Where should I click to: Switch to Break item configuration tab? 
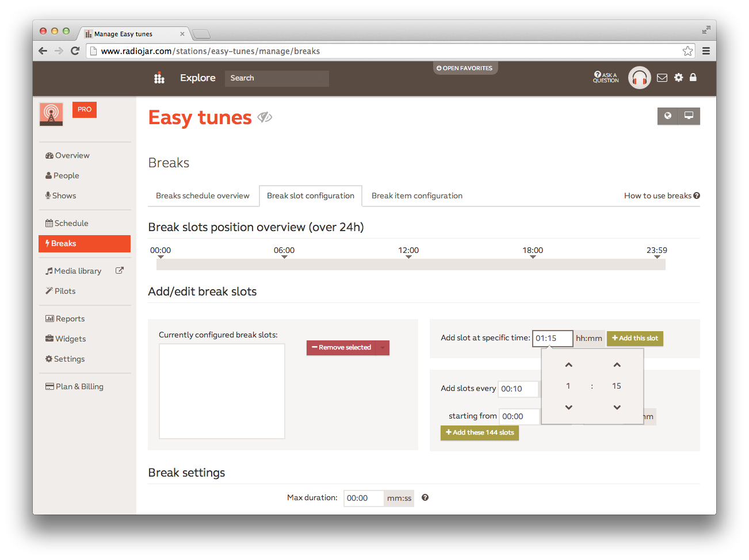point(416,196)
